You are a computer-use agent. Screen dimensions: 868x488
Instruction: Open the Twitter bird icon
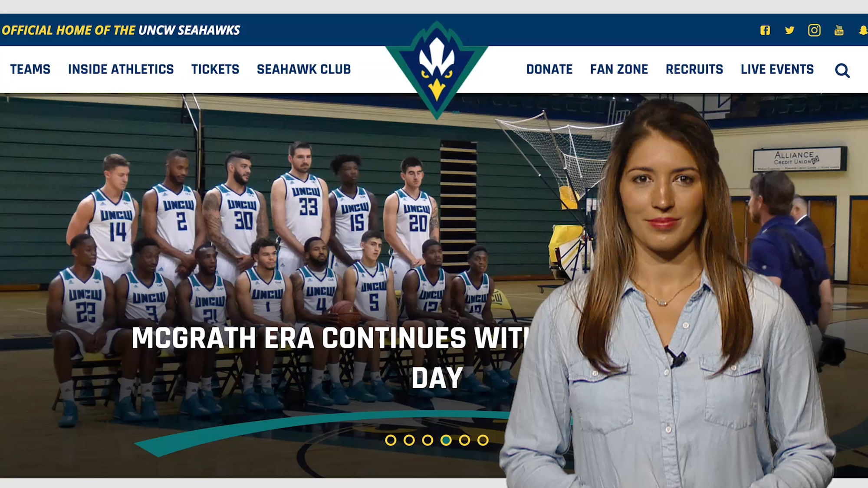pos(789,30)
